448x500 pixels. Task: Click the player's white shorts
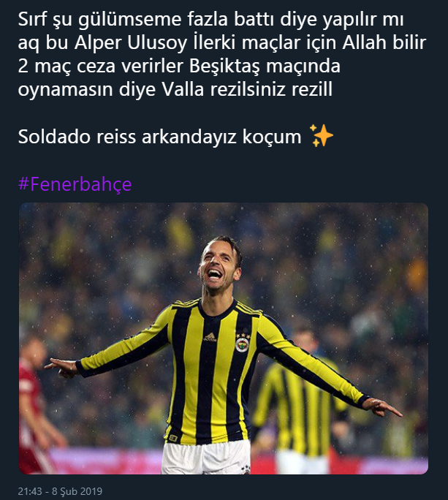pyautogui.click(x=206, y=458)
